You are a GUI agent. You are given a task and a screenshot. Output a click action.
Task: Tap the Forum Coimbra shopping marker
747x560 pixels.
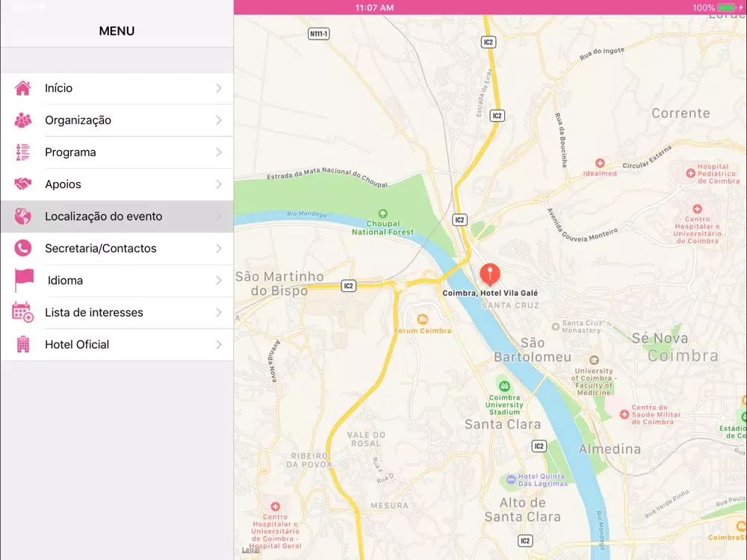point(422,319)
